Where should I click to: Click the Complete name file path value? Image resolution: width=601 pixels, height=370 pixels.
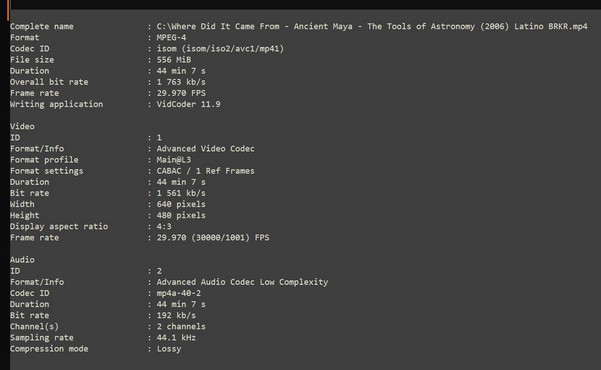pos(372,26)
